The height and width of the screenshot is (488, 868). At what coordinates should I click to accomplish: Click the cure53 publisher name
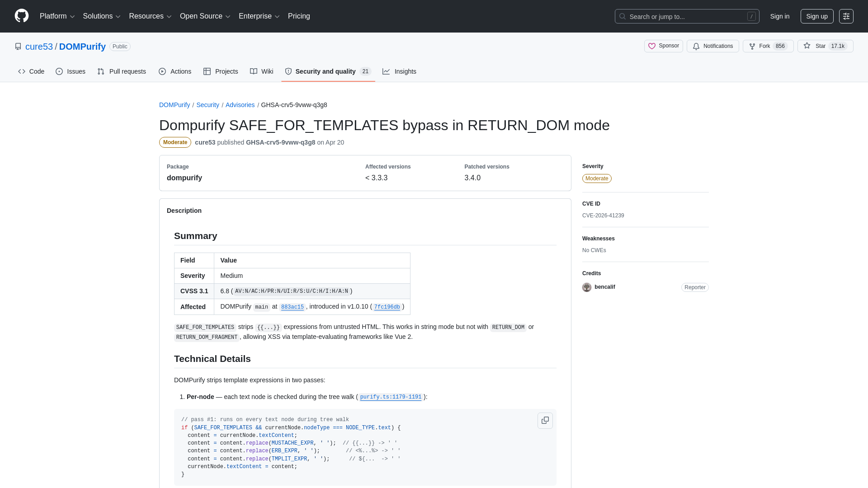point(205,142)
